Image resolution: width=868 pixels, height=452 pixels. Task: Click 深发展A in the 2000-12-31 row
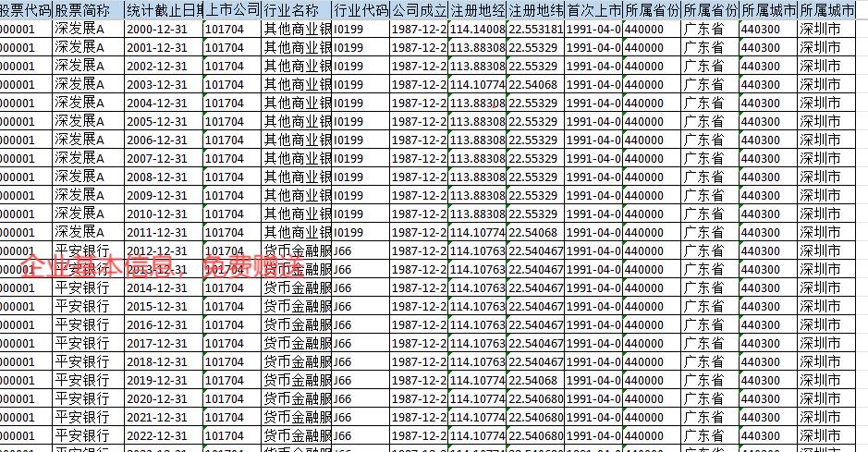pos(88,30)
